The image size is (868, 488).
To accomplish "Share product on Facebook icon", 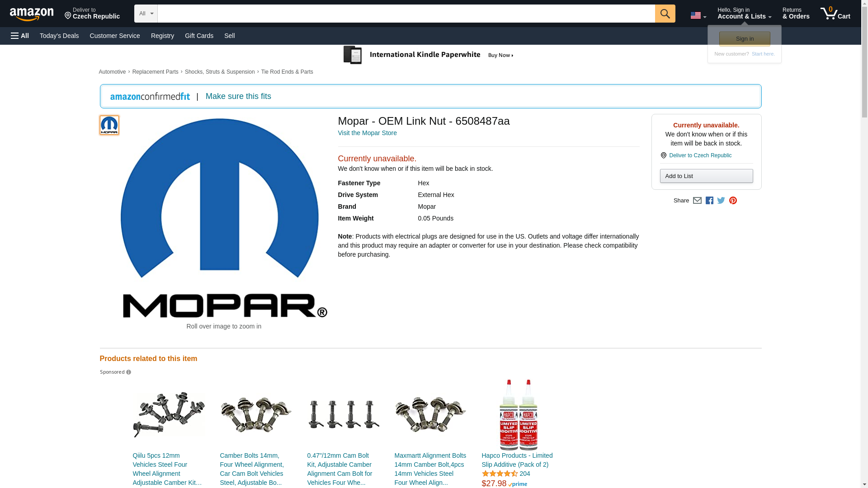I will [709, 201].
